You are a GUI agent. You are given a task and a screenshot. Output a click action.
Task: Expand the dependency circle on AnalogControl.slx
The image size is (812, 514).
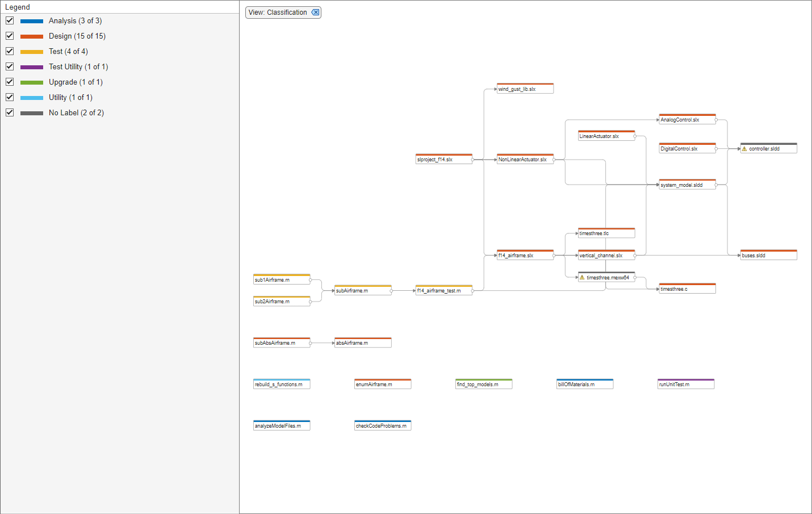pyautogui.click(x=717, y=120)
